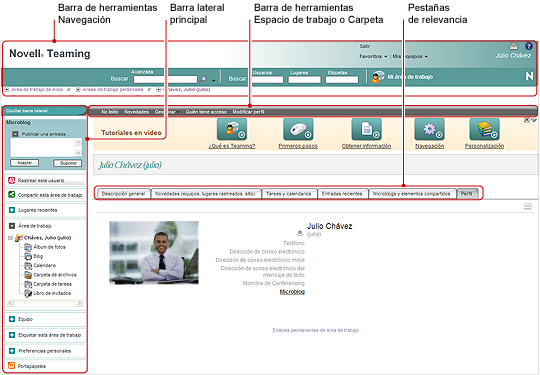Click the printer icon in header

click(513, 46)
